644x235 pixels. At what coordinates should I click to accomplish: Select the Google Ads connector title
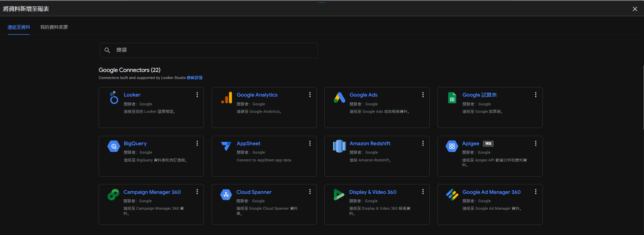pyautogui.click(x=364, y=95)
